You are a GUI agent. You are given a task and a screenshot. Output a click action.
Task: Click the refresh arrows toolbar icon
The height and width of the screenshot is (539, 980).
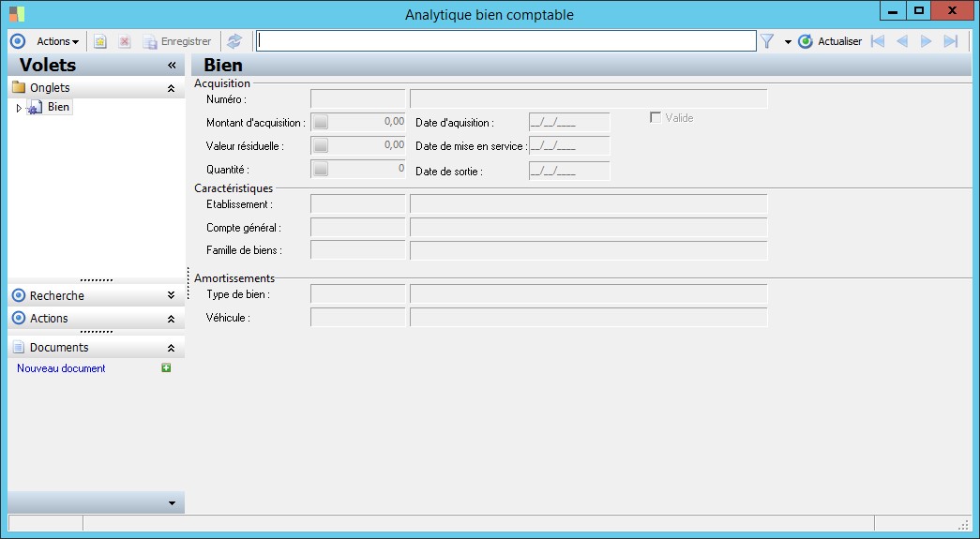click(234, 41)
